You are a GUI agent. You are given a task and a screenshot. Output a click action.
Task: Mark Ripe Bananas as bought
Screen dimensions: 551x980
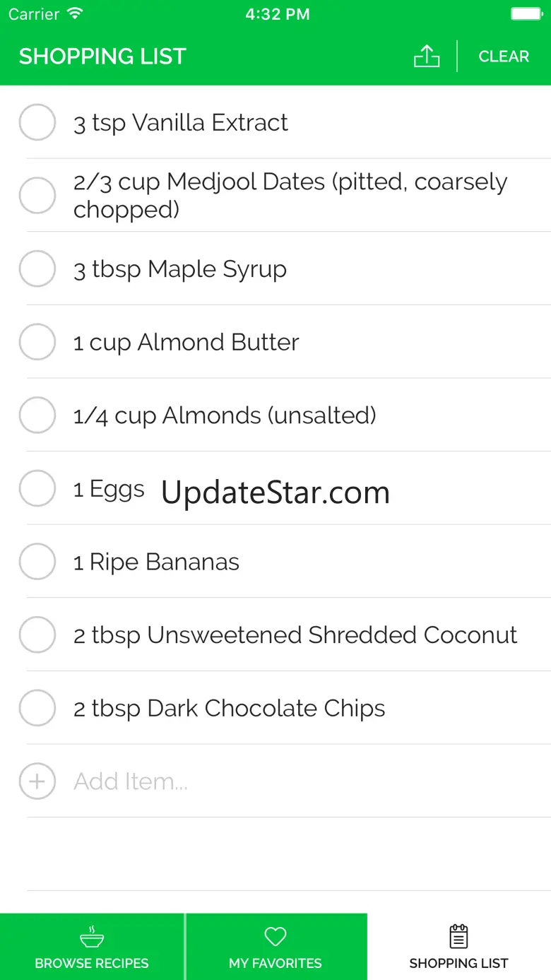(x=37, y=562)
